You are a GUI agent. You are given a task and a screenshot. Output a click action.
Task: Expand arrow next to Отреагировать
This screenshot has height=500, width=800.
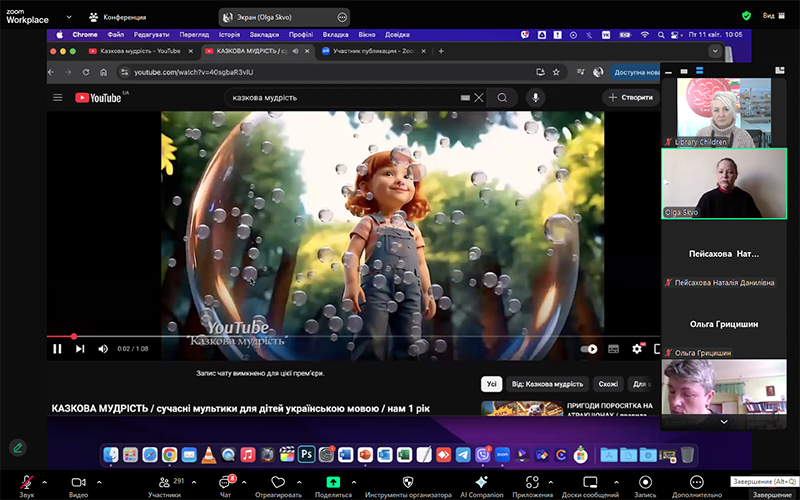pos(299,482)
